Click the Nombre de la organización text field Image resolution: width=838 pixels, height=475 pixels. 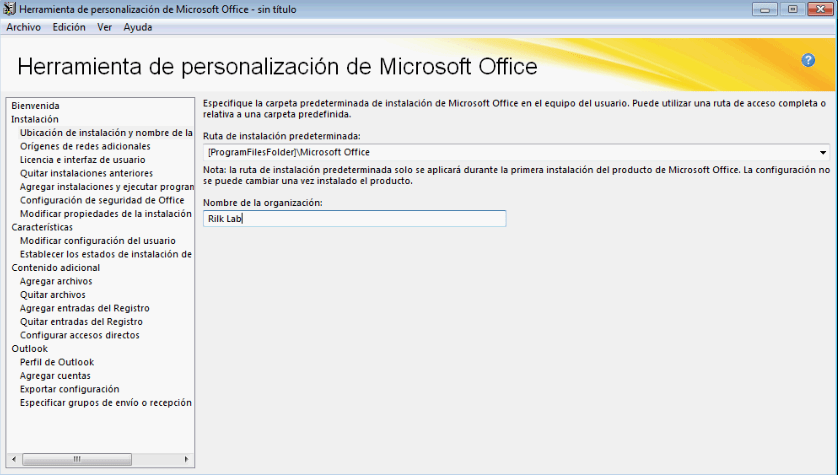click(354, 219)
